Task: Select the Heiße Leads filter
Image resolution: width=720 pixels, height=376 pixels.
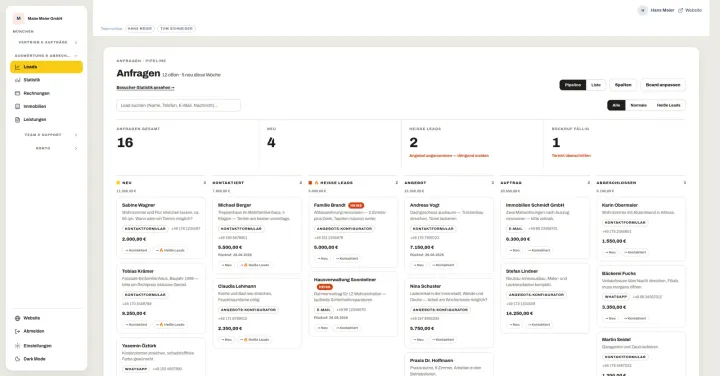Action: tap(668, 105)
